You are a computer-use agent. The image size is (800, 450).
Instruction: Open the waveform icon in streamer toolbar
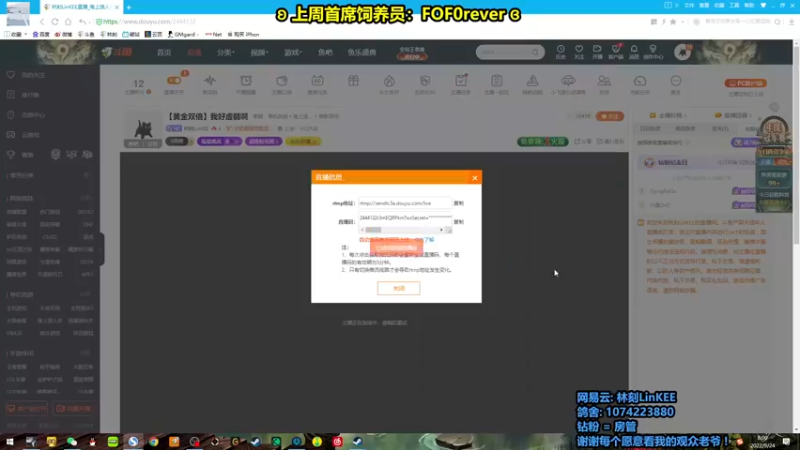(x=210, y=81)
